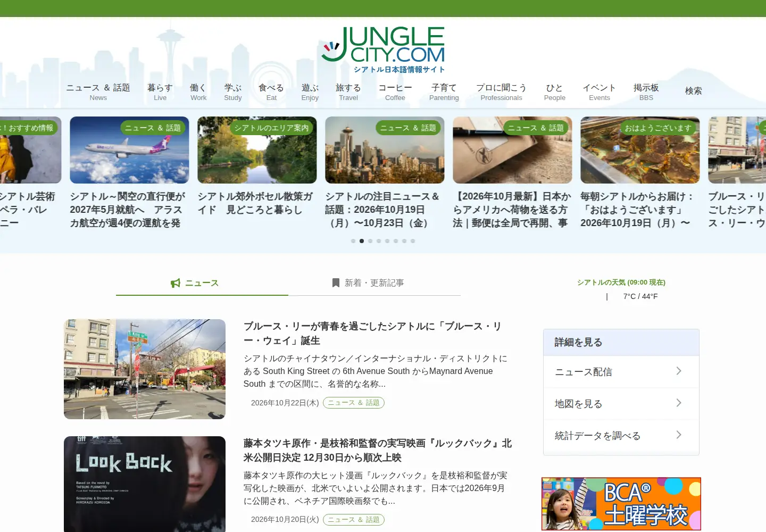Open the postal package card thumbnail
This screenshot has height=532, width=766.
click(x=512, y=150)
